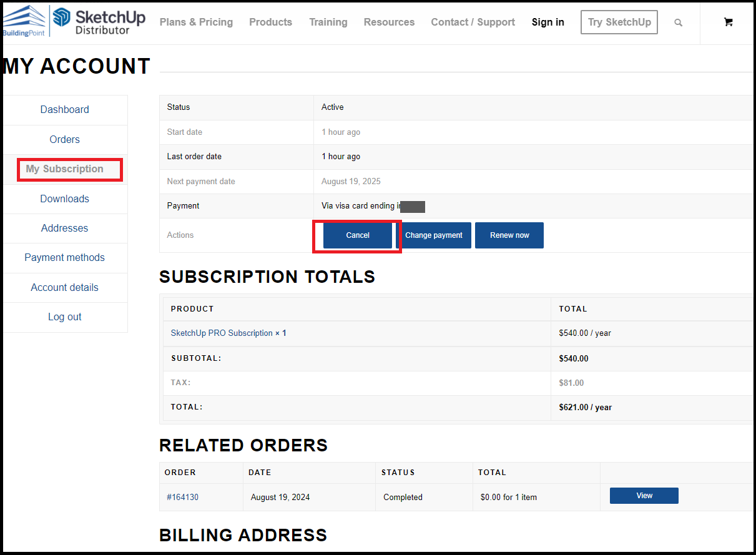
Task: Go to Payment methods section
Action: click(x=64, y=257)
